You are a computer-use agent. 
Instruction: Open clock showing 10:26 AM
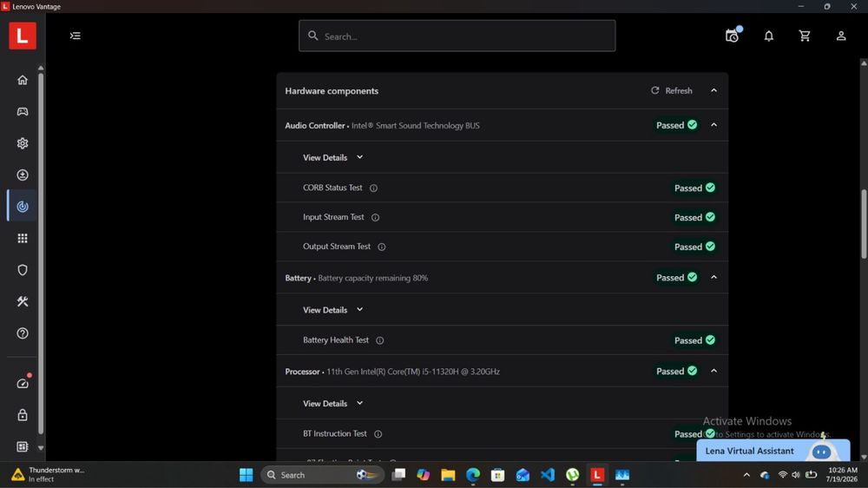pos(841,475)
